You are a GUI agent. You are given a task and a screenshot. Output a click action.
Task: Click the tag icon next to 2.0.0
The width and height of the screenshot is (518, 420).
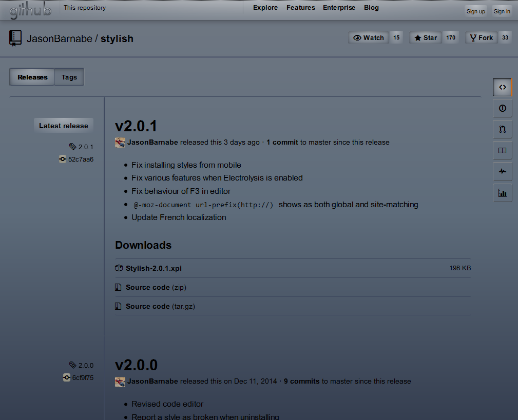(73, 365)
